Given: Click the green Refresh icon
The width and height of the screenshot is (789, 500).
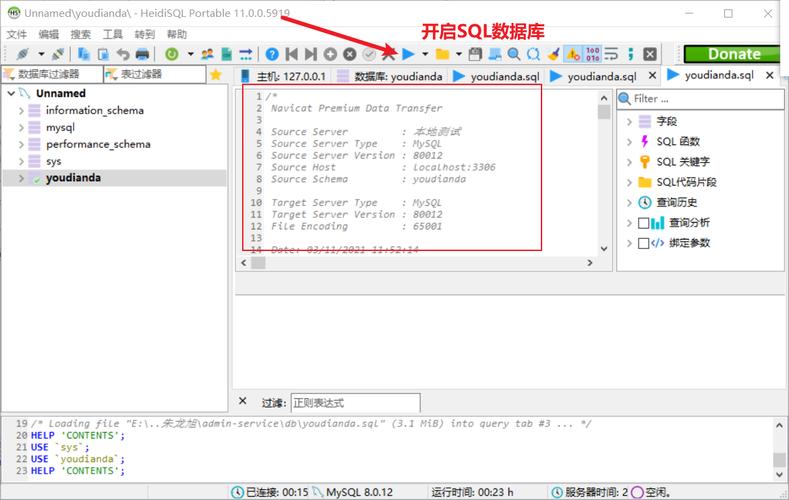Looking at the screenshot, I should pyautogui.click(x=172, y=54).
